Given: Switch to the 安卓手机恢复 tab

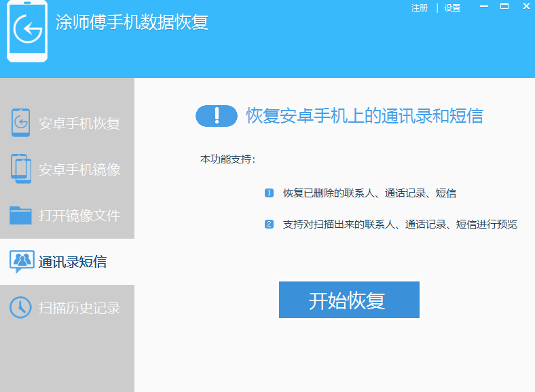Looking at the screenshot, I should [79, 123].
